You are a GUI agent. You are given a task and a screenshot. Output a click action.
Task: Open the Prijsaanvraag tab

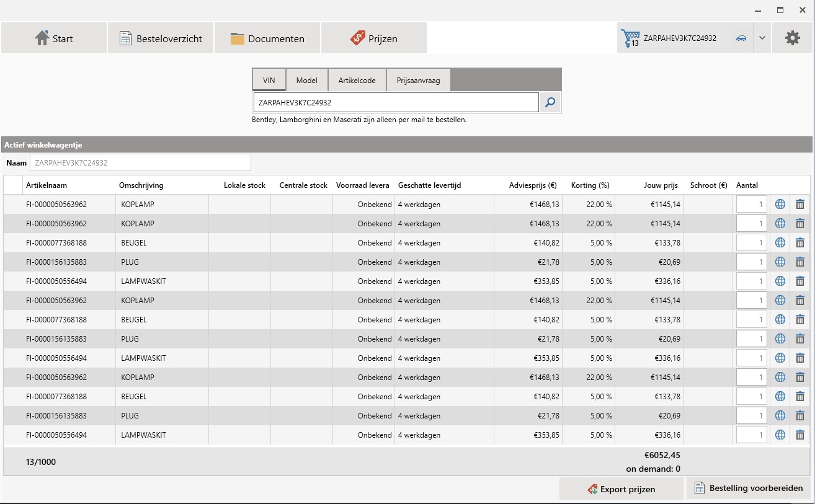418,81
